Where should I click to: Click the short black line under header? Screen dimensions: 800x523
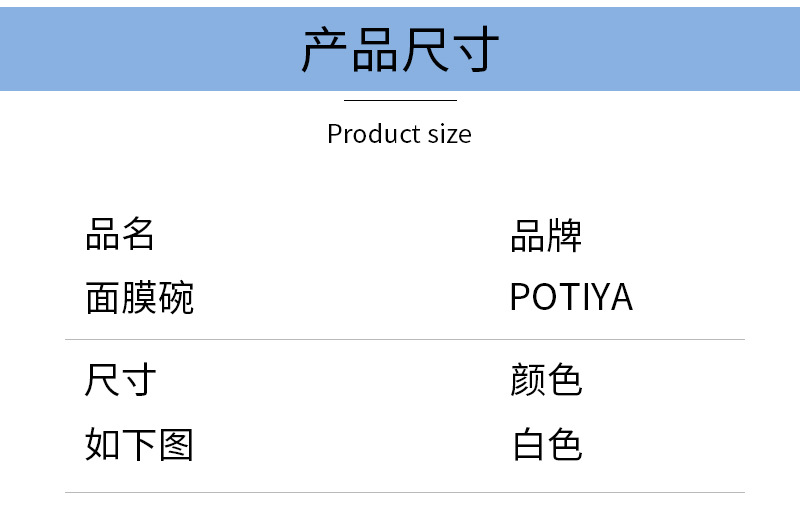tap(400, 100)
